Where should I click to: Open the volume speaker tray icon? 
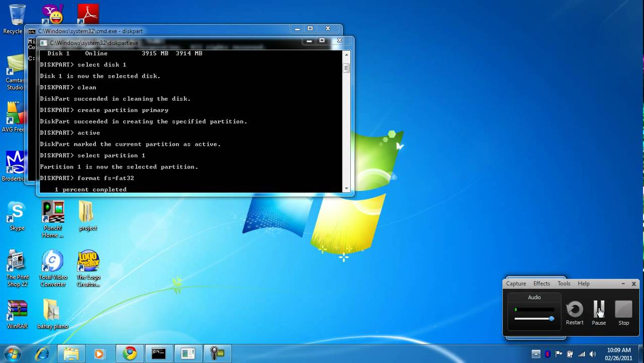[593, 354]
